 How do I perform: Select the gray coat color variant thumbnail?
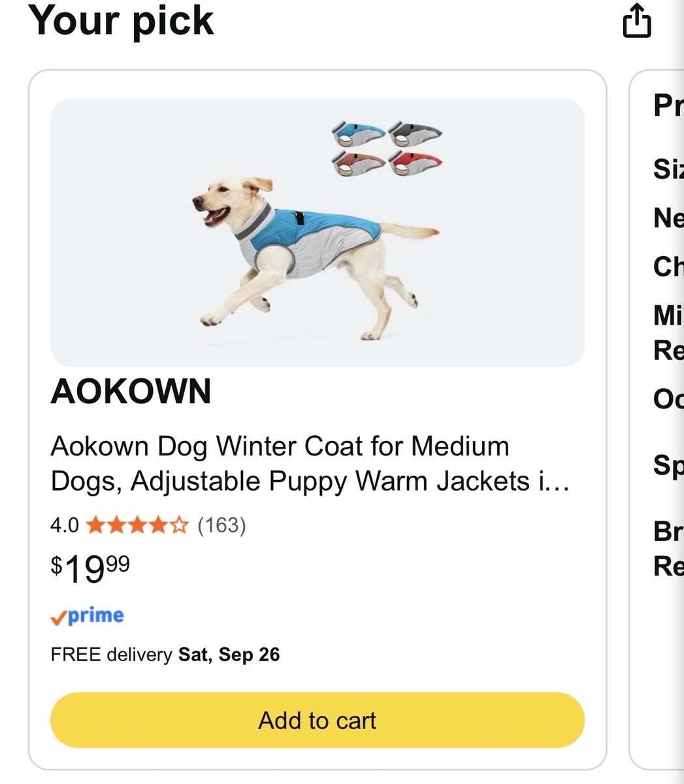tap(415, 134)
